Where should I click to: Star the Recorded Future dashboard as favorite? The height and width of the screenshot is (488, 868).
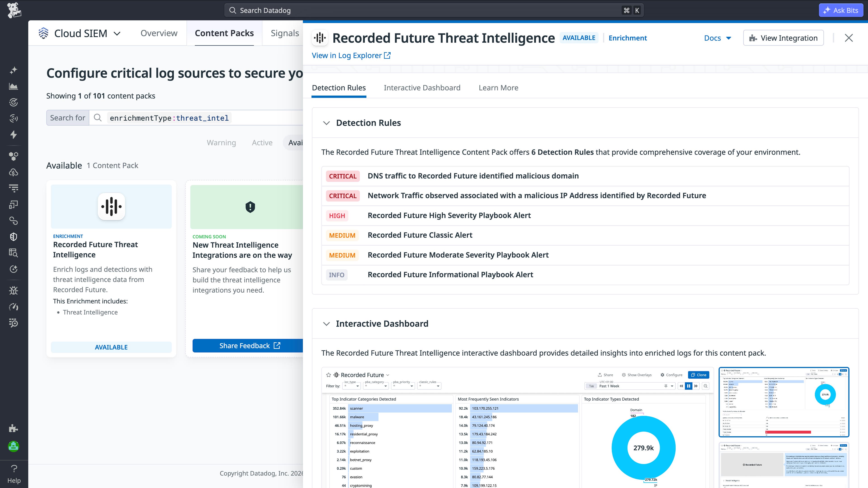point(328,375)
